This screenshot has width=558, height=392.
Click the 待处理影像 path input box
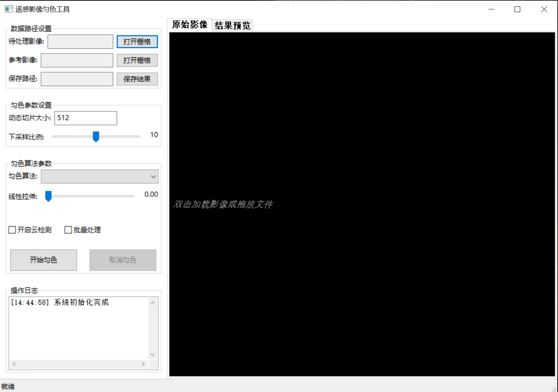click(x=80, y=42)
